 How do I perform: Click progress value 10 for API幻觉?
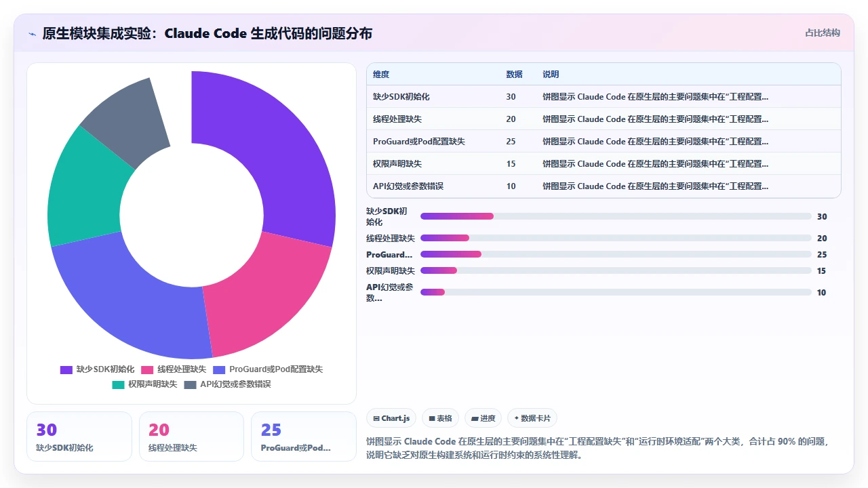[822, 292]
